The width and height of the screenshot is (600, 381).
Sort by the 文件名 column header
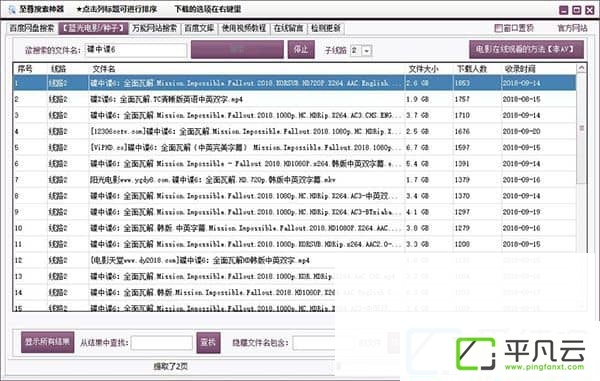pyautogui.click(x=103, y=69)
